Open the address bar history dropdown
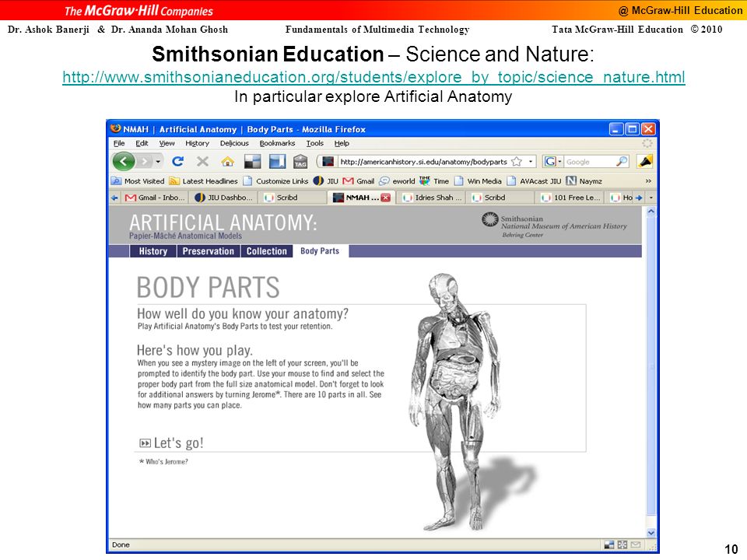The image size is (747, 560). coord(530,162)
